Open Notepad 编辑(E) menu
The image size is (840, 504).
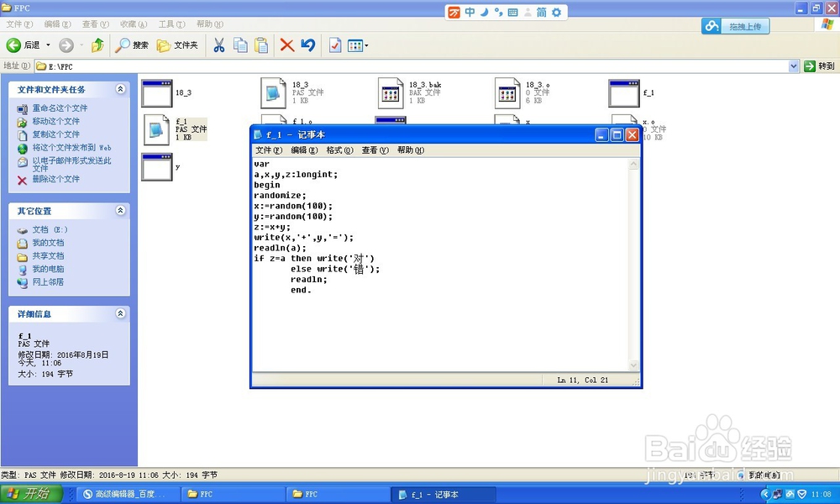[x=304, y=150]
